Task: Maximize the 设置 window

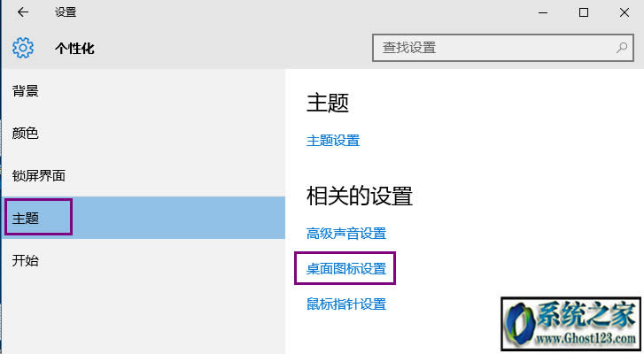Action: pos(584,12)
